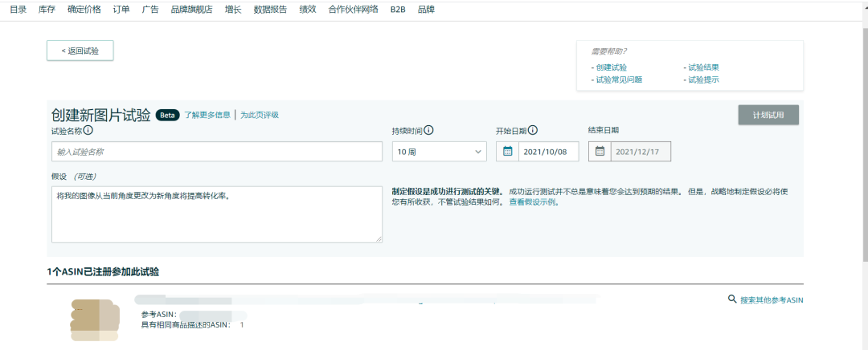Open the 广告 menu
This screenshot has width=868, height=350.
pyautogui.click(x=150, y=10)
